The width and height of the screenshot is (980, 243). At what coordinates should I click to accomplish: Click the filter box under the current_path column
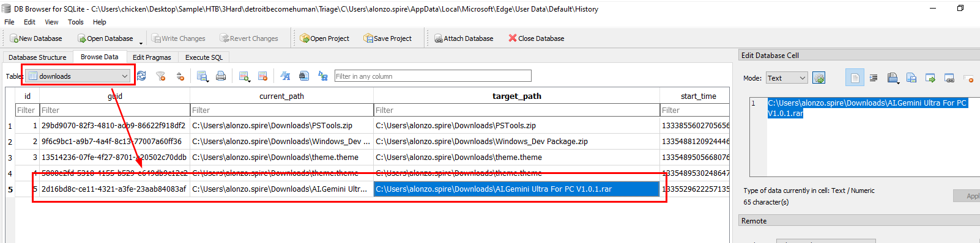(281, 111)
